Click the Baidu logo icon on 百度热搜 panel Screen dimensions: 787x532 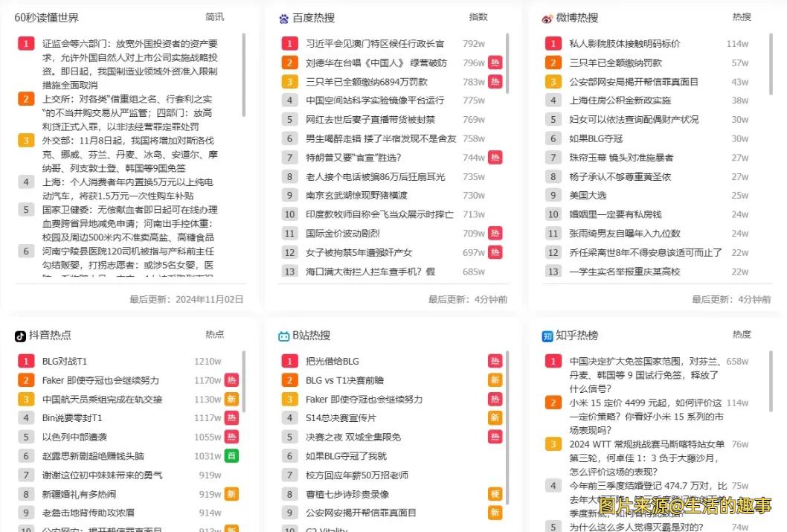tap(283, 17)
